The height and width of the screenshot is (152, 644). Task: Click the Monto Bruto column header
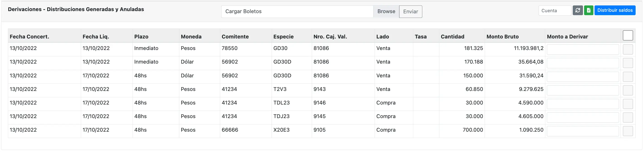[502, 36]
